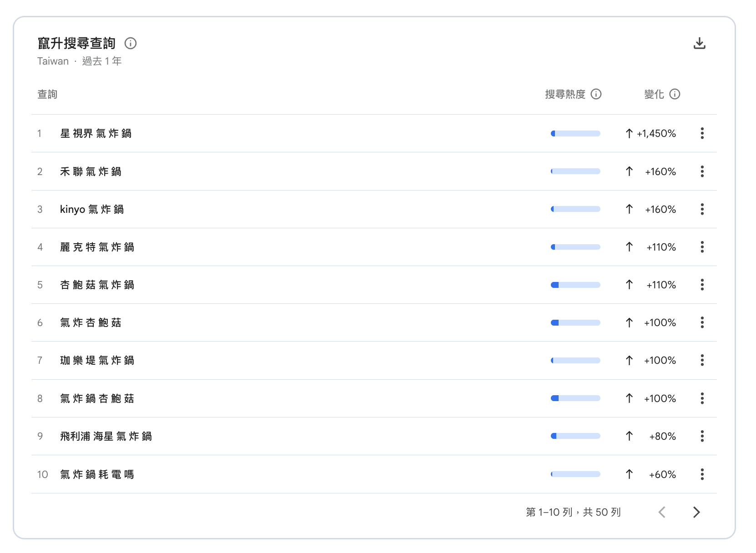756x553 pixels.
Task: Click the search heat bar for 氣炸鍋耗電嗎
Action: [x=575, y=474]
